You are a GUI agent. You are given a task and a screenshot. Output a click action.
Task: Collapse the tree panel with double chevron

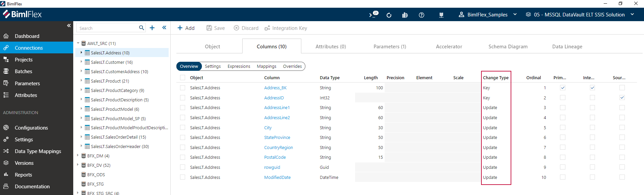click(x=164, y=28)
